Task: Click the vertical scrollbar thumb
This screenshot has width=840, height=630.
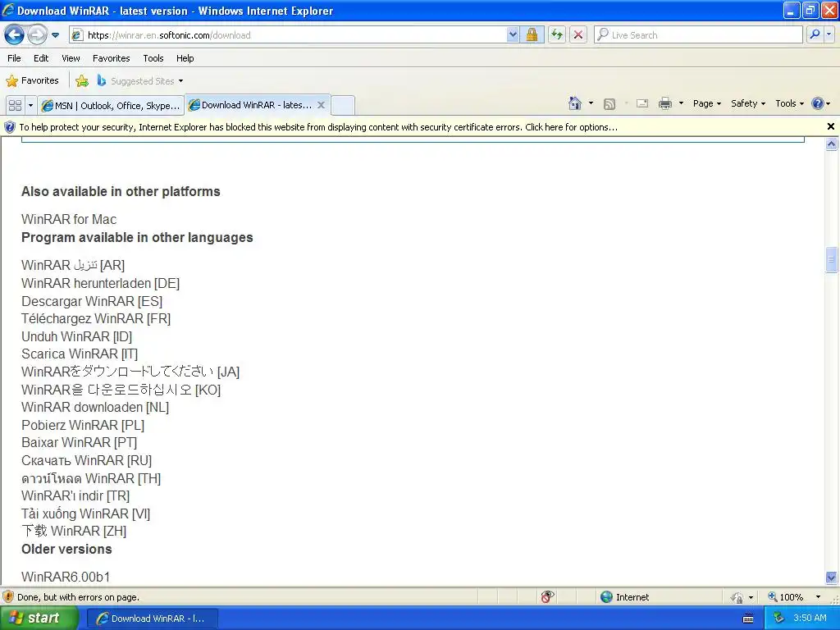Action: (832, 260)
